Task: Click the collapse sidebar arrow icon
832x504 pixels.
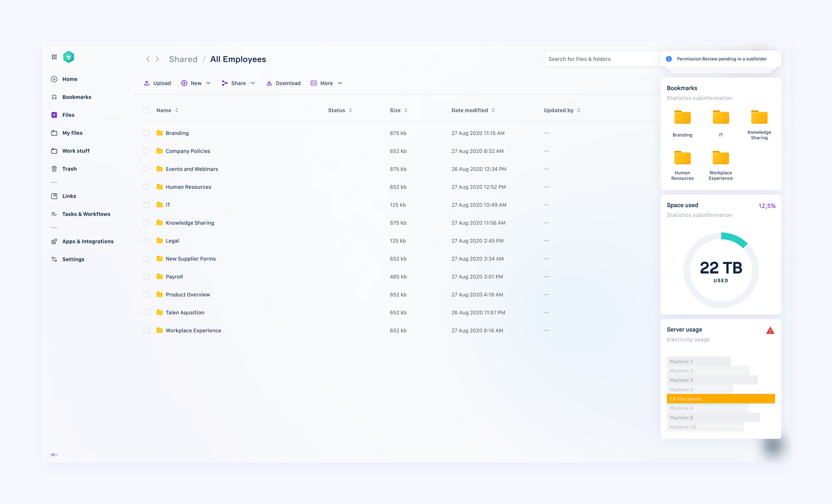Action: click(x=54, y=455)
